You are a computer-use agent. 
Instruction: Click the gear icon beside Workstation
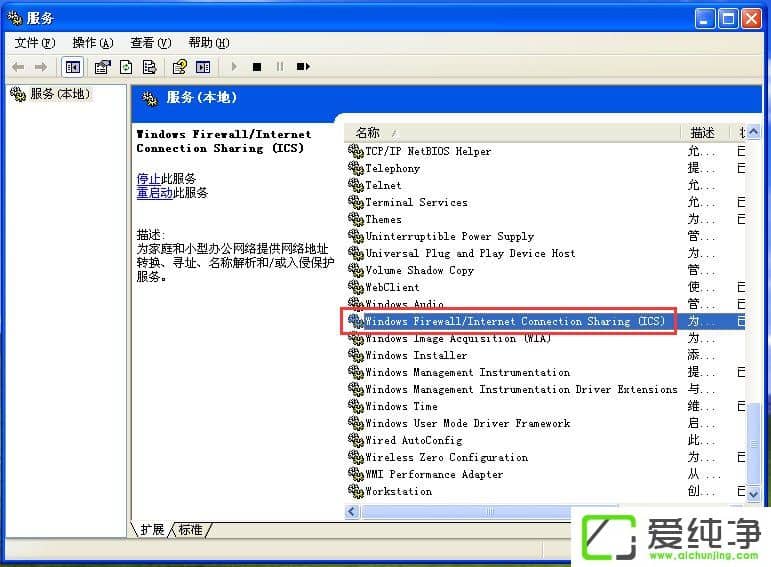click(356, 491)
